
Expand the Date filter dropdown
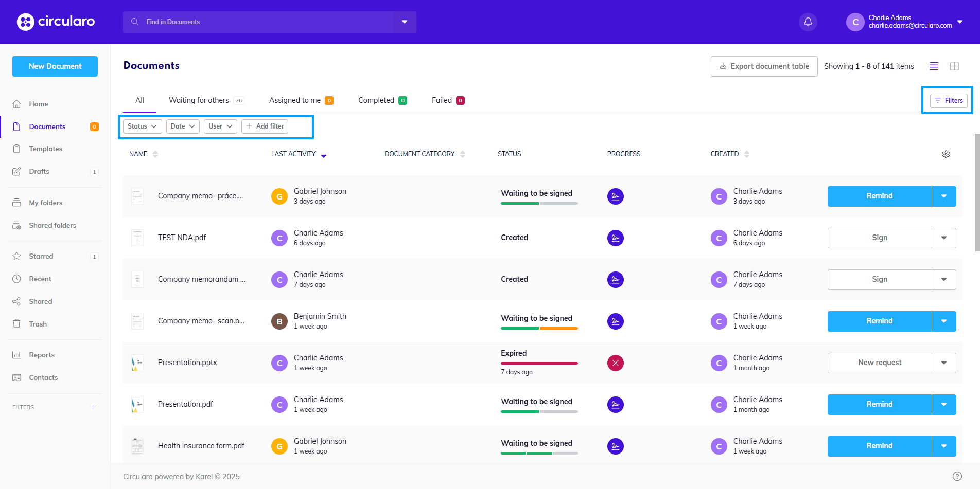coord(183,126)
